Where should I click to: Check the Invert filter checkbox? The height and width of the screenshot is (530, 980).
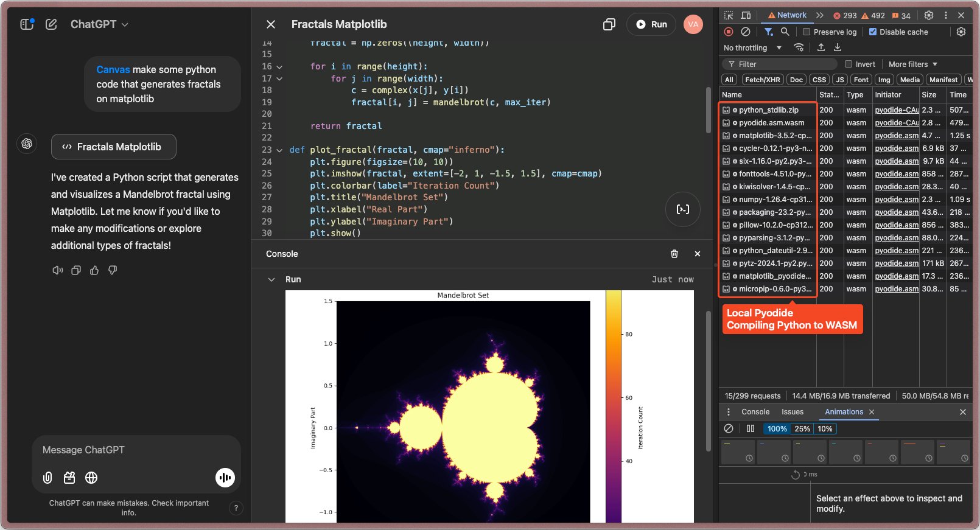click(849, 64)
